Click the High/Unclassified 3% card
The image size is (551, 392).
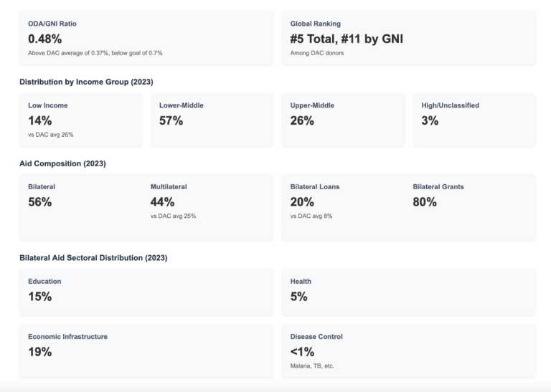[474, 119]
